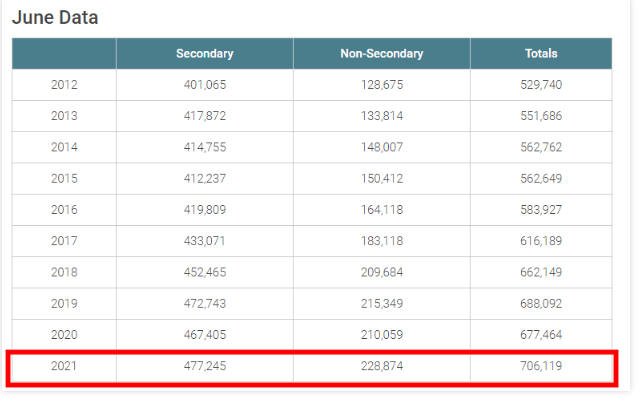
Task: Click the 2014 year cell
Action: [x=64, y=147]
